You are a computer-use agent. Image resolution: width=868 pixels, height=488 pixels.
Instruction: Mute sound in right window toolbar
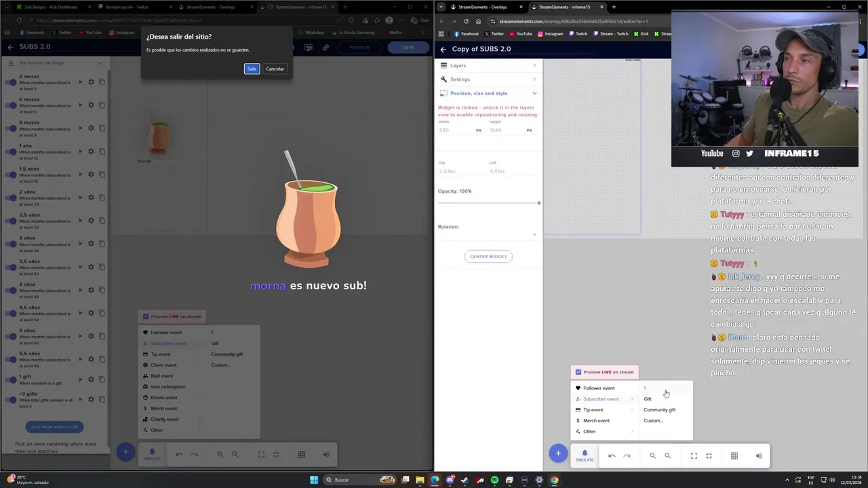coord(759,455)
